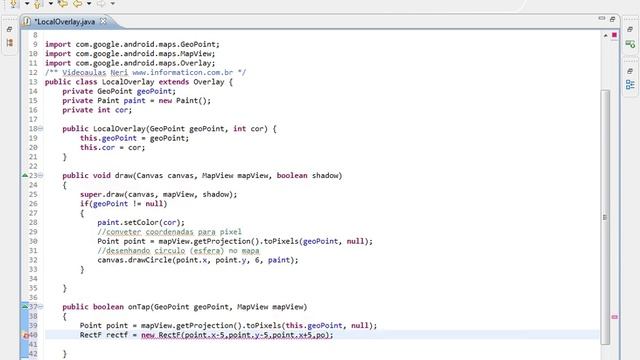The width and height of the screenshot is (640, 360).
Task: Click the error marker at line 40
Action: pyautogui.click(x=25, y=335)
